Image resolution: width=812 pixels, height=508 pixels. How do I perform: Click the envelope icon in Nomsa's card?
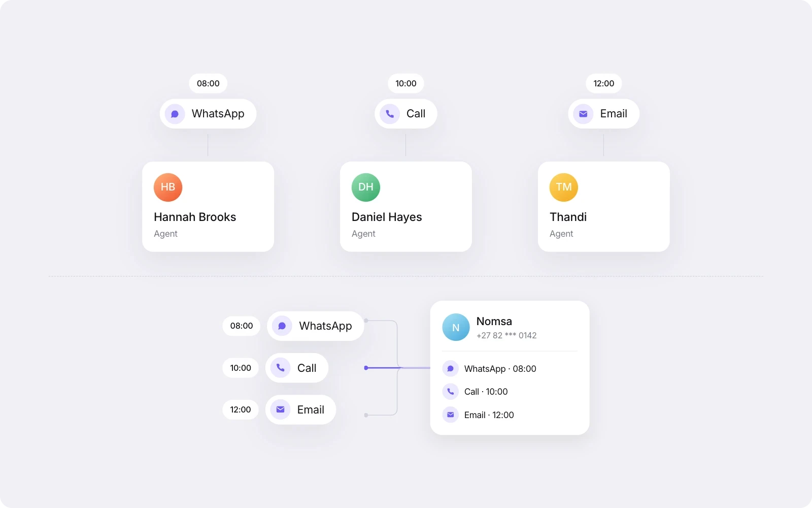click(x=450, y=415)
